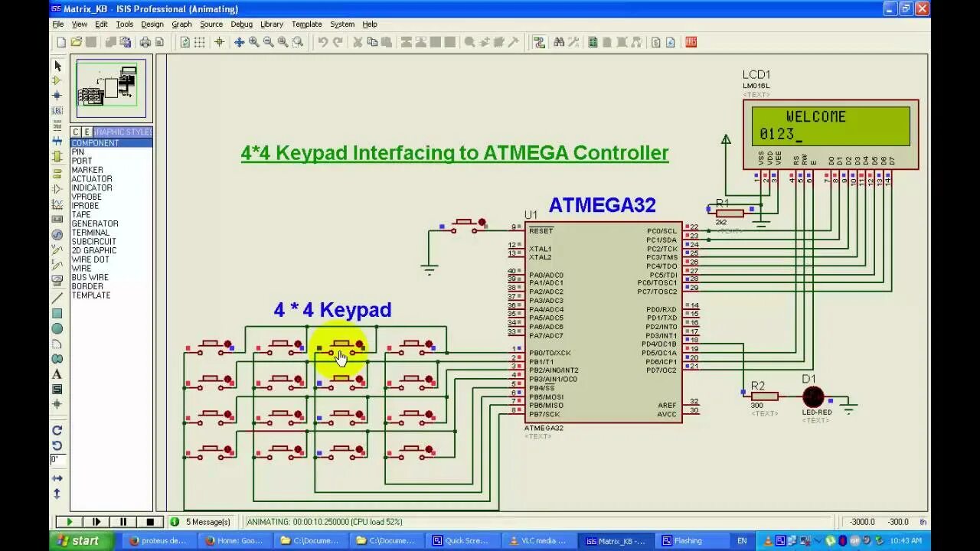Open the System menu
The height and width of the screenshot is (551, 980).
pos(341,24)
